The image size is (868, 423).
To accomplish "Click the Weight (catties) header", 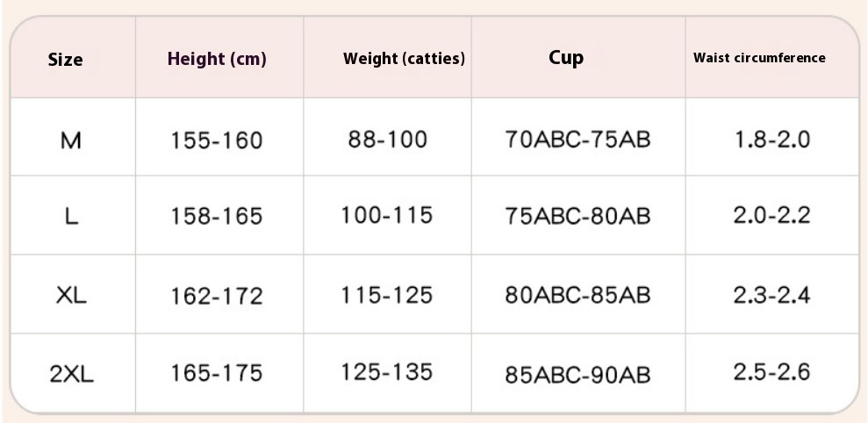I will point(404,59).
